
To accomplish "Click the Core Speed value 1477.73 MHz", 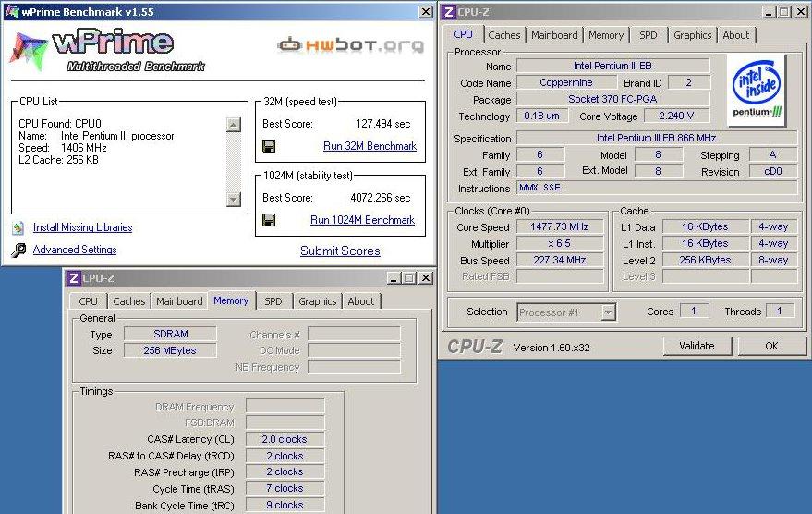I will (x=560, y=226).
